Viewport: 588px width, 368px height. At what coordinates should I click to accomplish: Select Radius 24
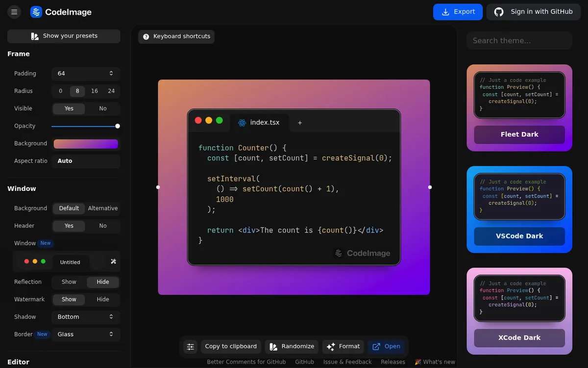tap(111, 91)
